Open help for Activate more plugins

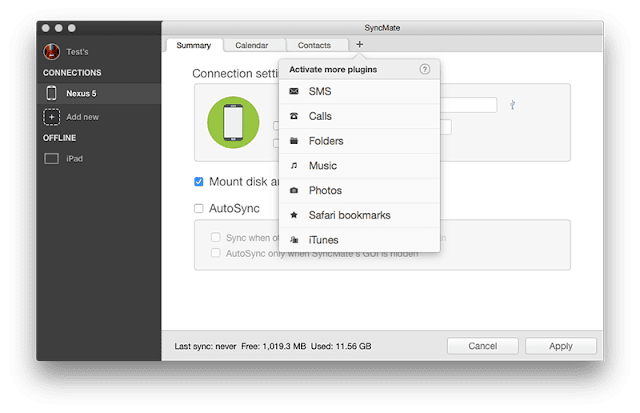click(425, 69)
